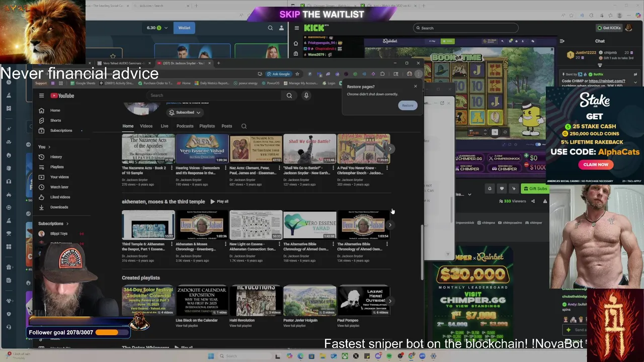This screenshot has width=644, height=362.
Task: Open Windows Start menu
Action: click(211, 356)
